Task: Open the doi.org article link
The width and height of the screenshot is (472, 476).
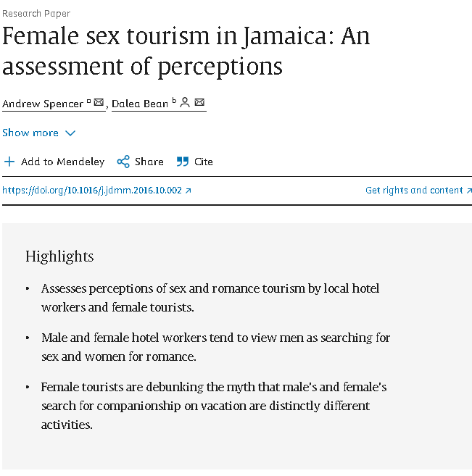Action: (x=92, y=191)
